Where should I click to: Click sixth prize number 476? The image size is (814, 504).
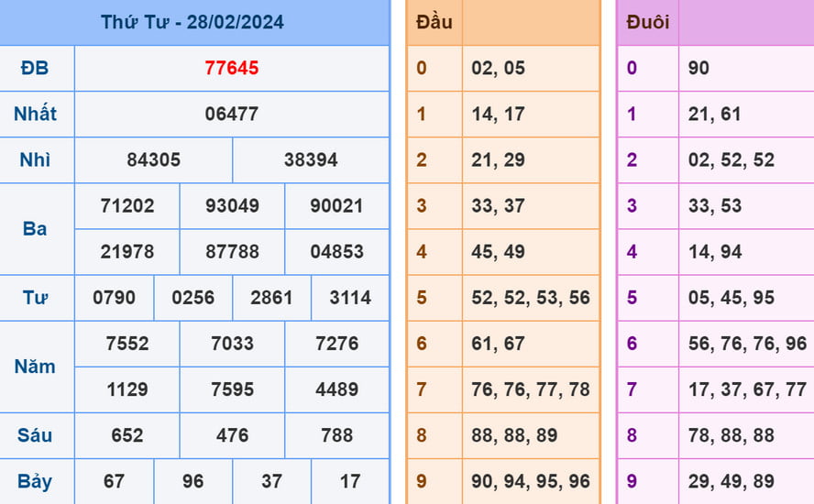(232, 434)
